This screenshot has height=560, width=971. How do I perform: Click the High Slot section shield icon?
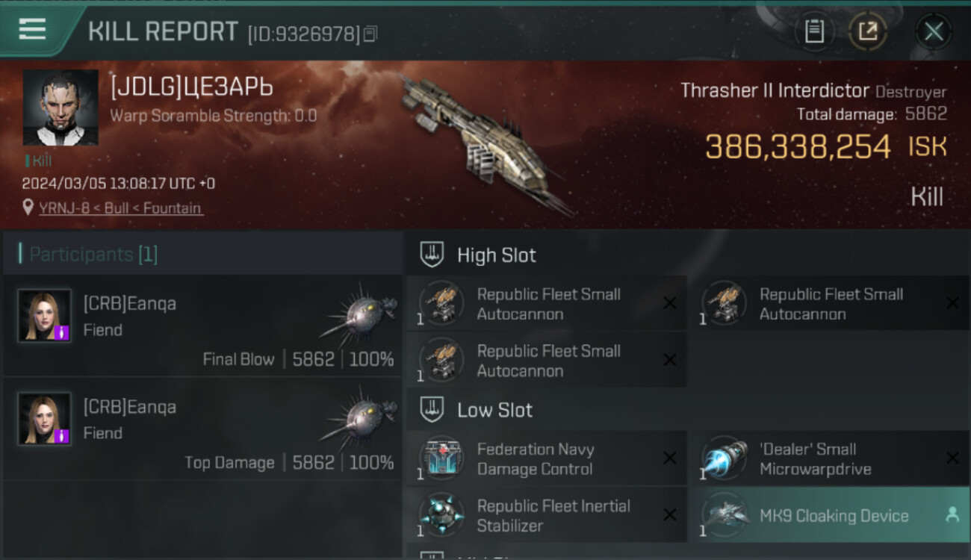pos(432,255)
